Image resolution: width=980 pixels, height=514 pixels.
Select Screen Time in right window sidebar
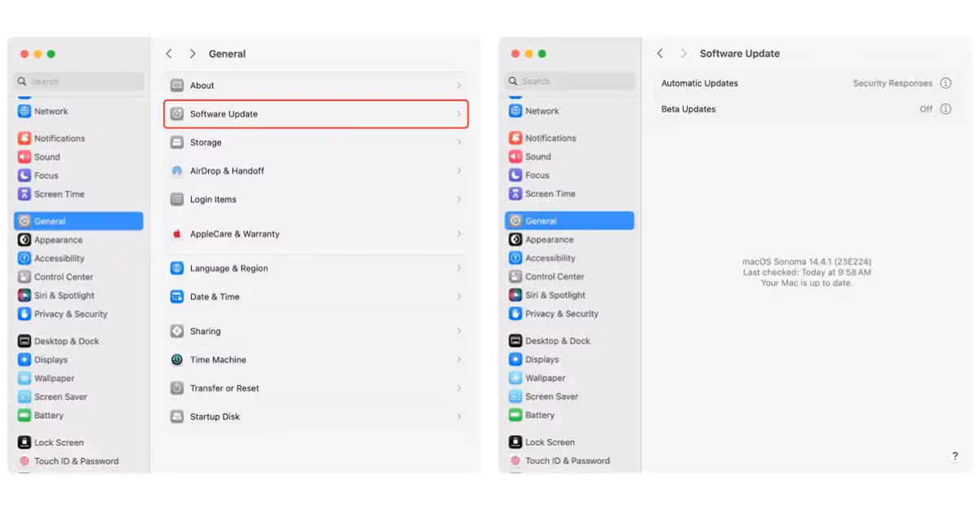point(569,194)
